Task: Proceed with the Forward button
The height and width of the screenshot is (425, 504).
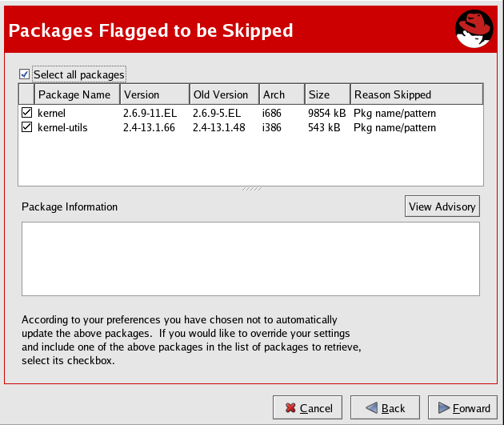Action: click(462, 408)
